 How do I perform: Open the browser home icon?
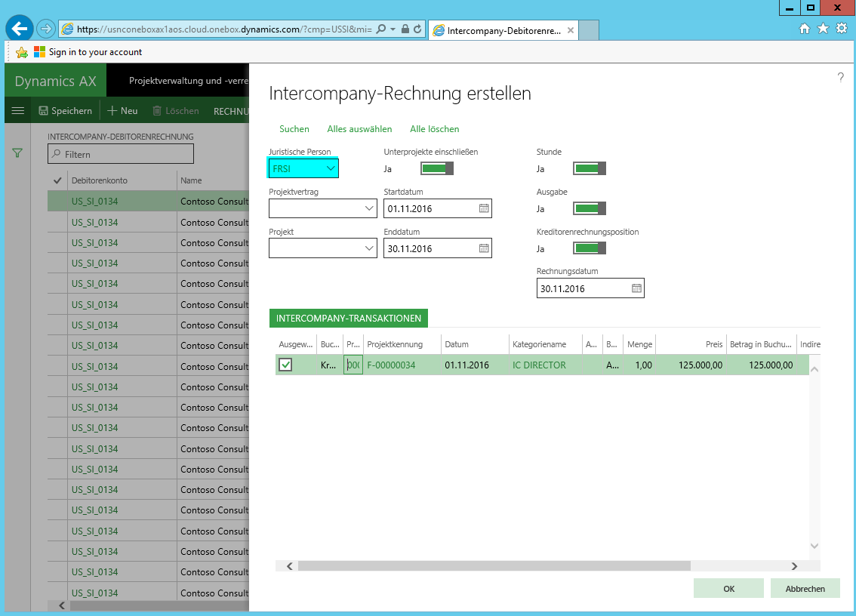(805, 29)
